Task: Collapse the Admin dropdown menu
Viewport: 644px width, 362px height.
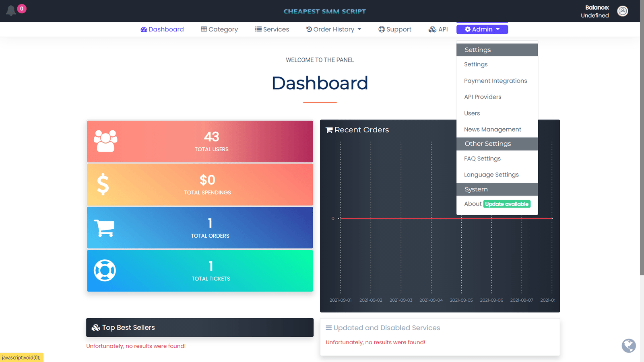Action: tap(482, 29)
